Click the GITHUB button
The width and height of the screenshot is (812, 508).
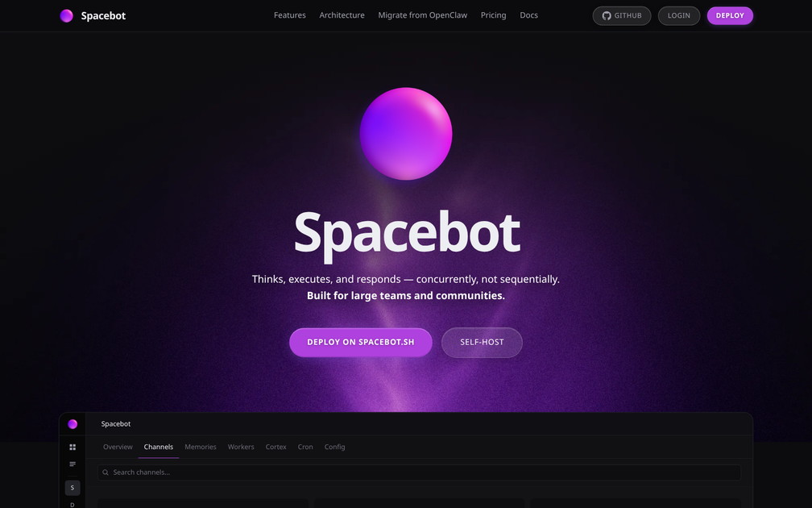click(x=621, y=15)
